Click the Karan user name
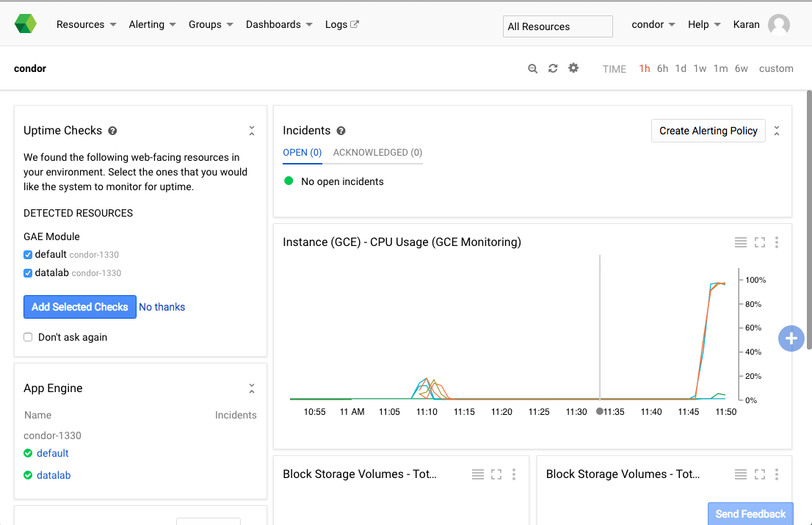Viewport: 812px width, 525px height. click(746, 24)
